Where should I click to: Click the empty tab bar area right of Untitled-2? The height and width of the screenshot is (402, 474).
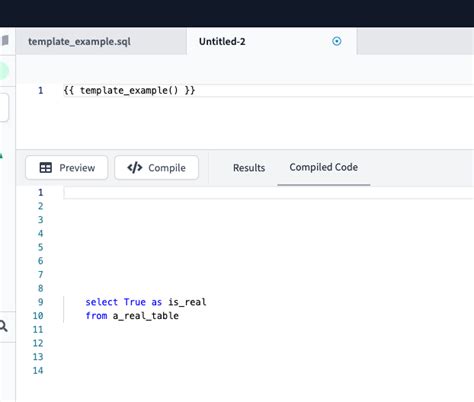[415, 42]
